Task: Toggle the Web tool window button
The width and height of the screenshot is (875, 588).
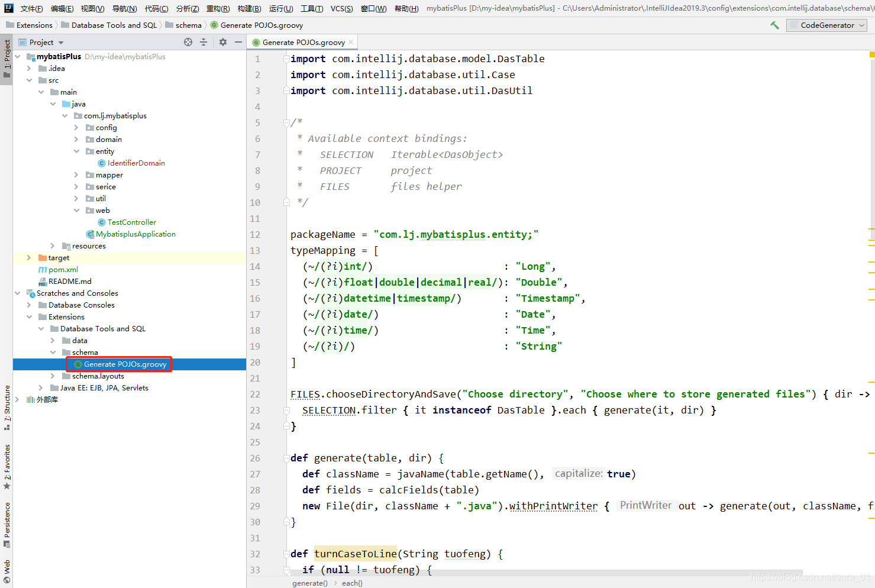Action: (x=7, y=571)
